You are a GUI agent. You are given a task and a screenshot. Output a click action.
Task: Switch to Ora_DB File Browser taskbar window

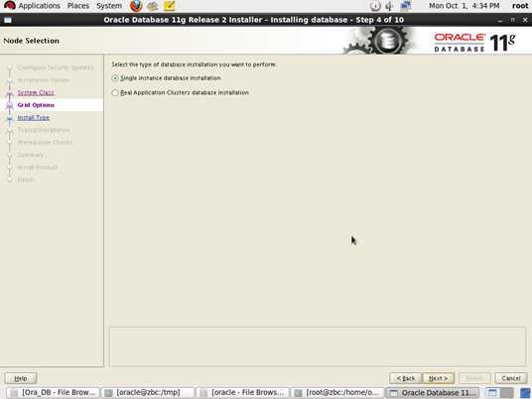coord(54,393)
